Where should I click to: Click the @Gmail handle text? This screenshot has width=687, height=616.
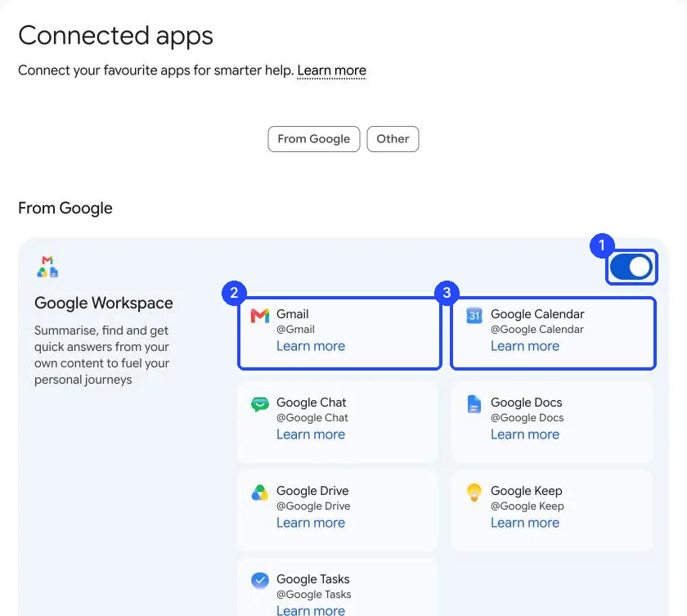(x=295, y=330)
